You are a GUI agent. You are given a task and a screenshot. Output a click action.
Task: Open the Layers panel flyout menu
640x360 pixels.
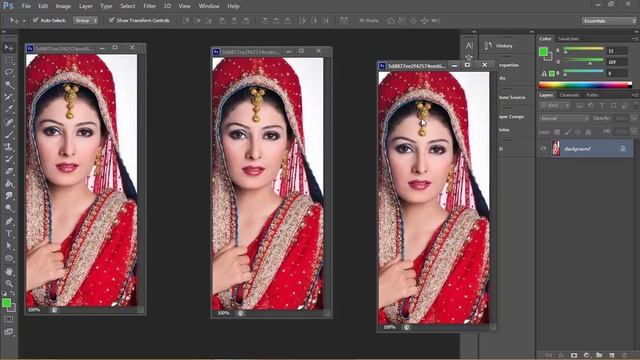pos(635,95)
